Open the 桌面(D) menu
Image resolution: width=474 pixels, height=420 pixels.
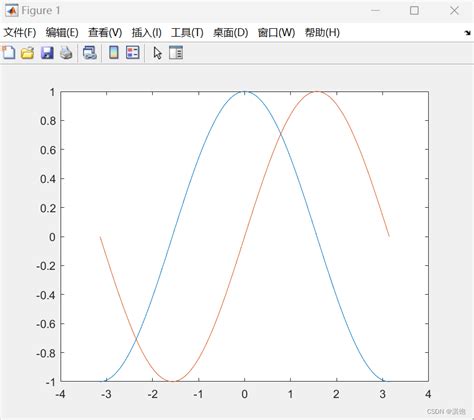click(231, 33)
